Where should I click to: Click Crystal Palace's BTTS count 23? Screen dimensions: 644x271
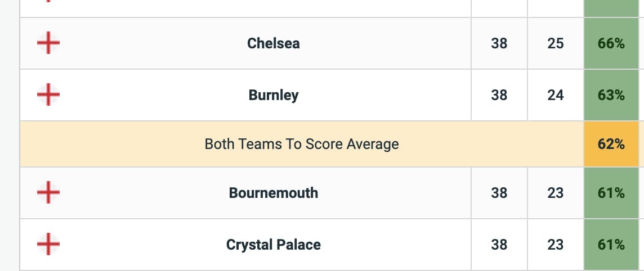(x=555, y=245)
